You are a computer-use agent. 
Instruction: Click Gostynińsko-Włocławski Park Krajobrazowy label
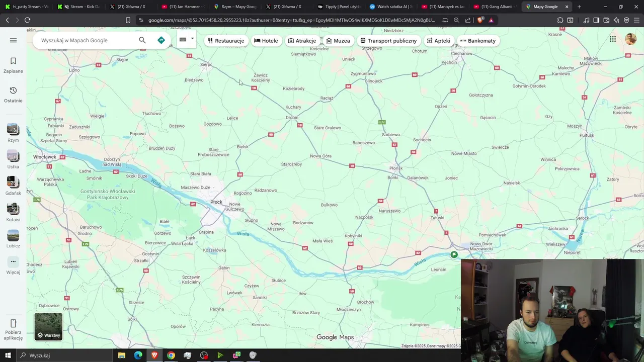(108, 195)
